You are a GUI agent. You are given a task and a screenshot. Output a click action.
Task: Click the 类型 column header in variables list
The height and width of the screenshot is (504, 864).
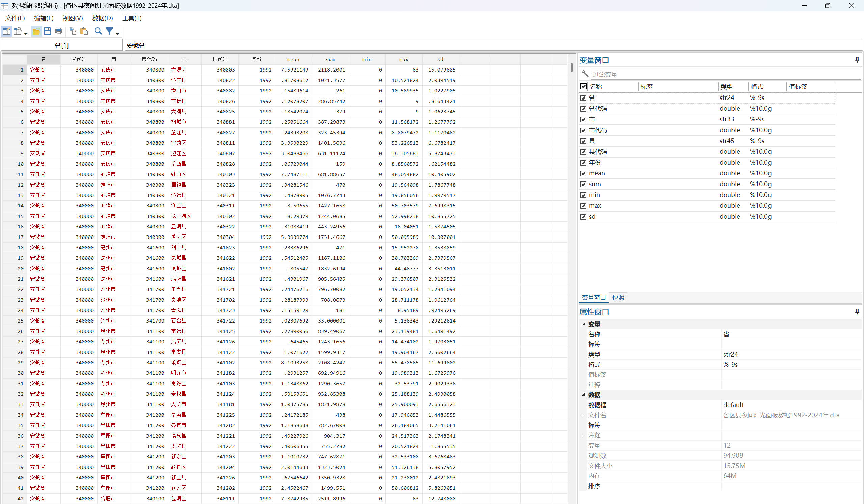pos(726,87)
